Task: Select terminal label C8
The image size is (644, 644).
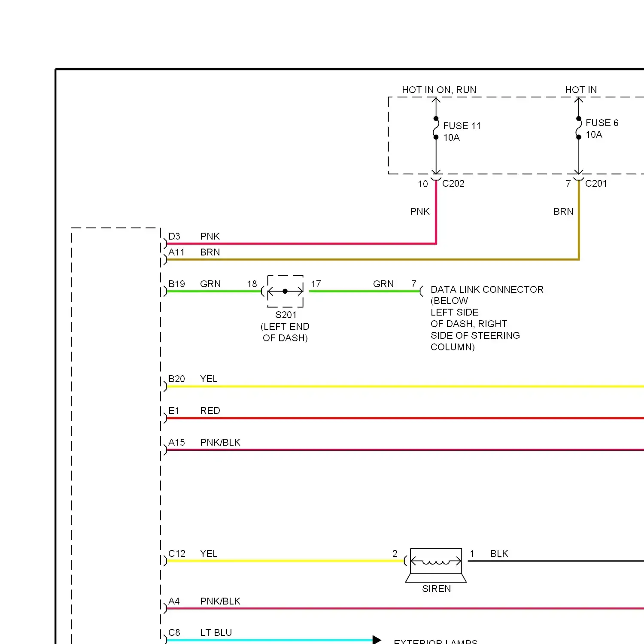Action: 174,633
